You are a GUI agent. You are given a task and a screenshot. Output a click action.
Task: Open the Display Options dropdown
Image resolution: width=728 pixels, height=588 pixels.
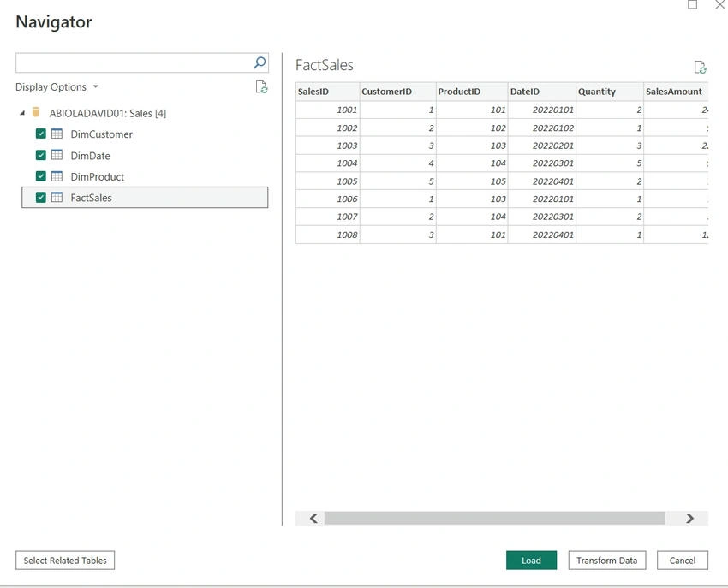(x=57, y=86)
